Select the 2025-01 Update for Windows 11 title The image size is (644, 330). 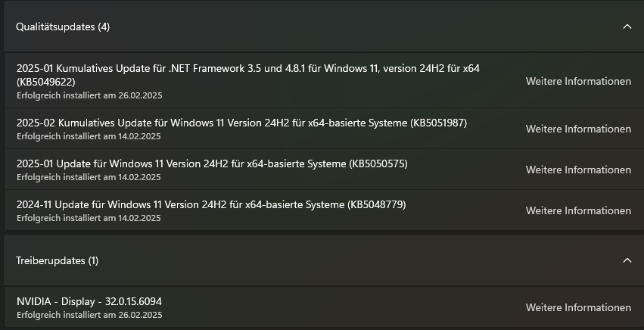[x=212, y=163]
